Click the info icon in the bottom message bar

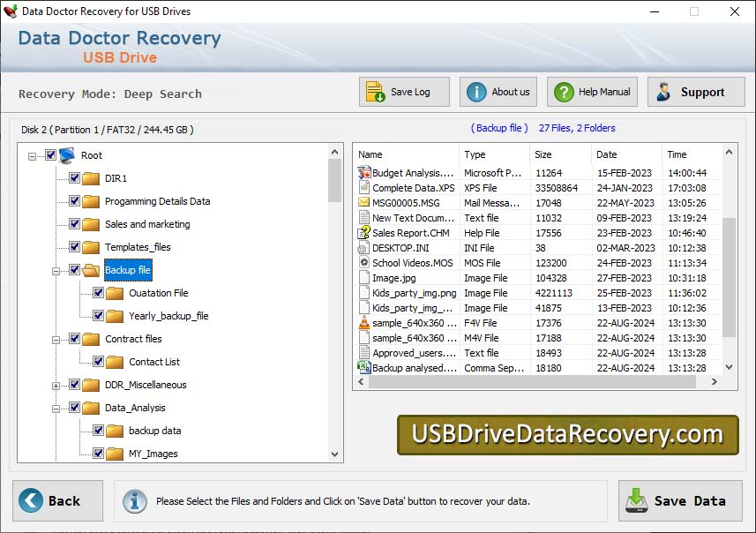point(134,500)
